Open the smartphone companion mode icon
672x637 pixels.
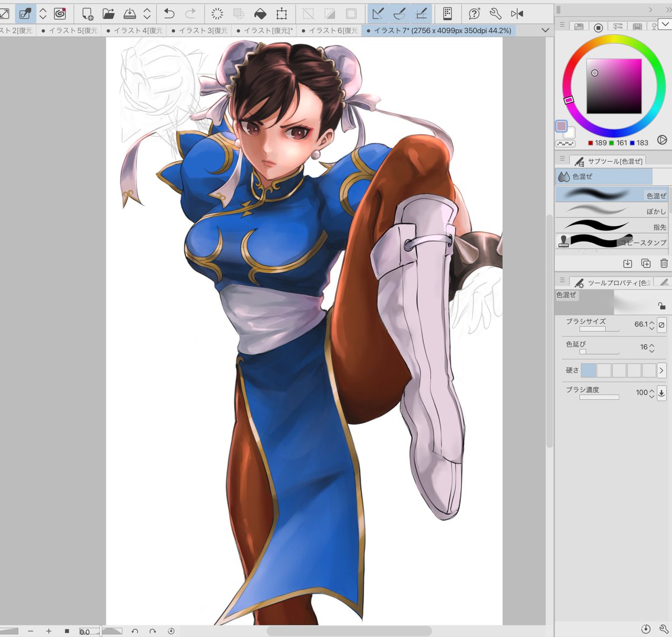[447, 13]
